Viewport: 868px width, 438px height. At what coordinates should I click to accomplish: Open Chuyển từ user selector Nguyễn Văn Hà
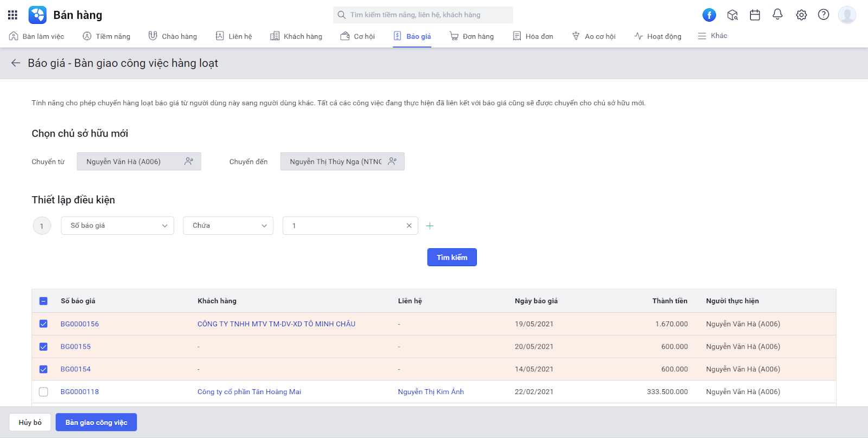tap(139, 162)
